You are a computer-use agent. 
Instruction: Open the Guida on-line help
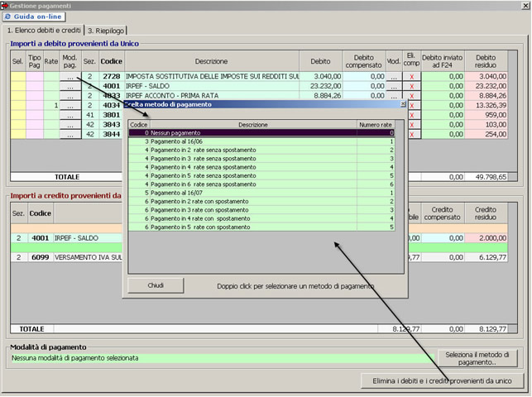pos(34,17)
